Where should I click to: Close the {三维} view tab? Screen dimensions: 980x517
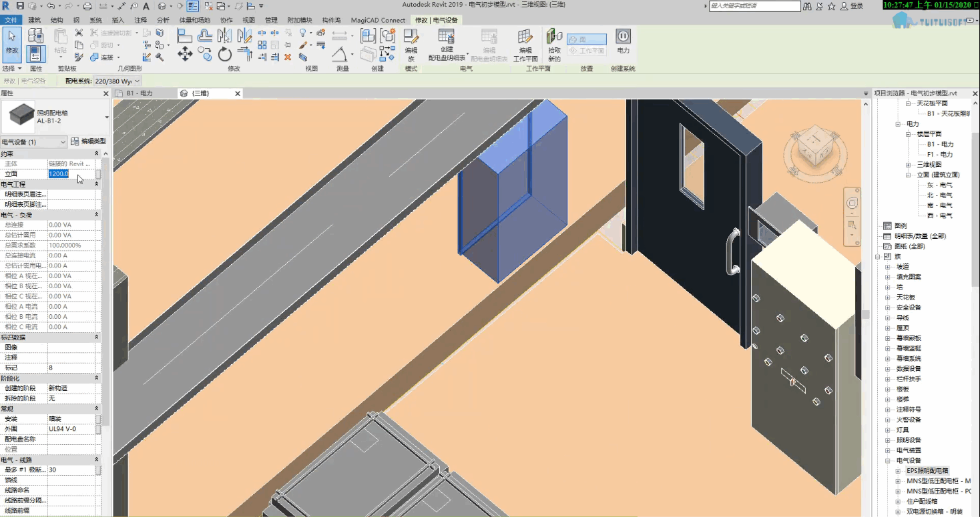[238, 93]
